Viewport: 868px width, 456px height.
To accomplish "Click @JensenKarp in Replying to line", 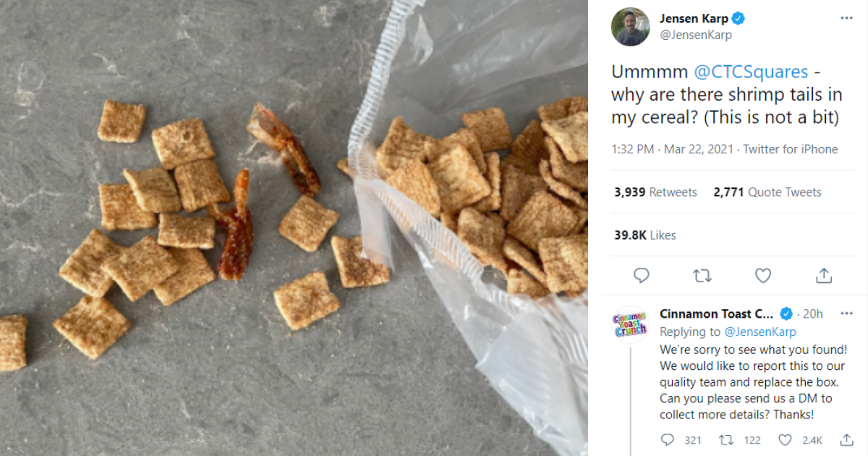I will pos(759,332).
